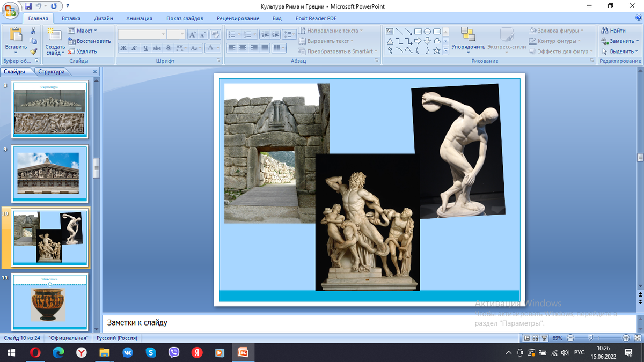
Task: Click the Copy icon in clipboard group
Action: (x=33, y=41)
